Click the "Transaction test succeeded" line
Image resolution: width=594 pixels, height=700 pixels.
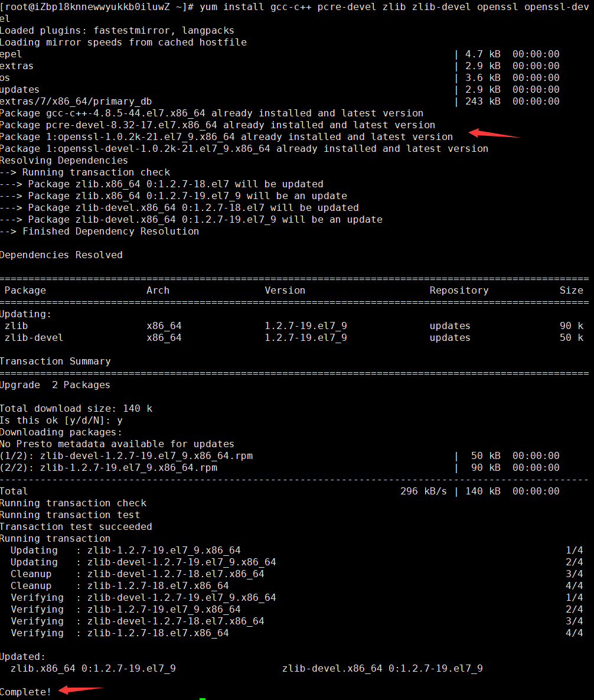point(76,526)
